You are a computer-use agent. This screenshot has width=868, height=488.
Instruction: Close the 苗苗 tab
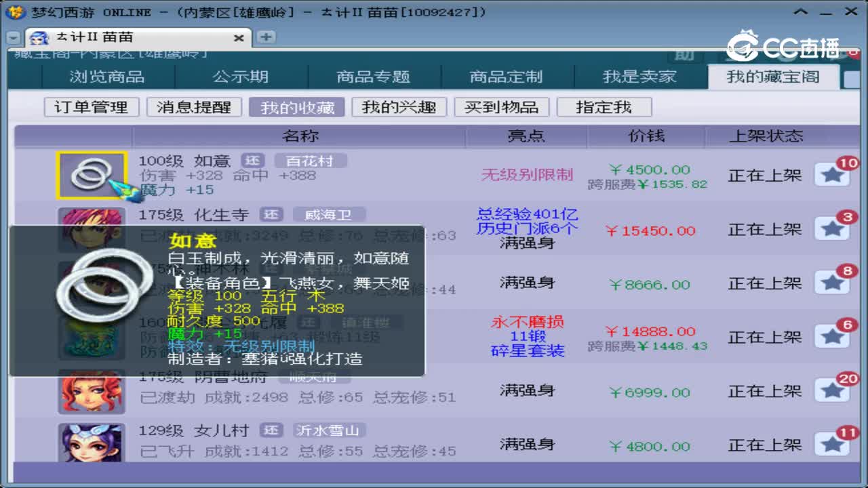click(239, 38)
